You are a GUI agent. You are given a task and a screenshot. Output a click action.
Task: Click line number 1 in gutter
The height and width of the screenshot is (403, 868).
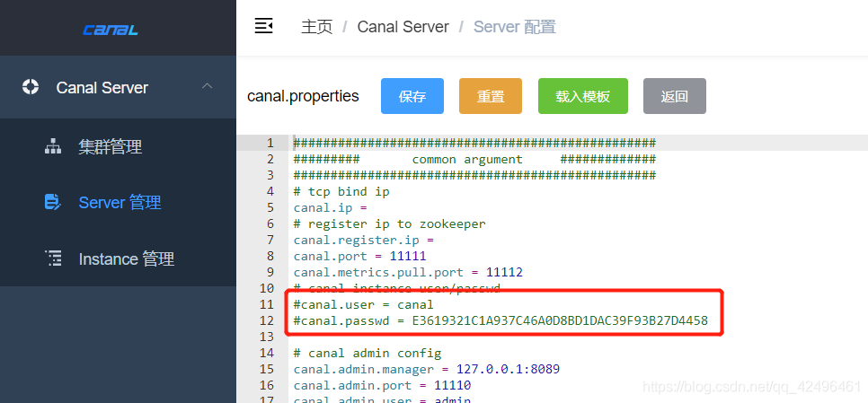[270, 144]
